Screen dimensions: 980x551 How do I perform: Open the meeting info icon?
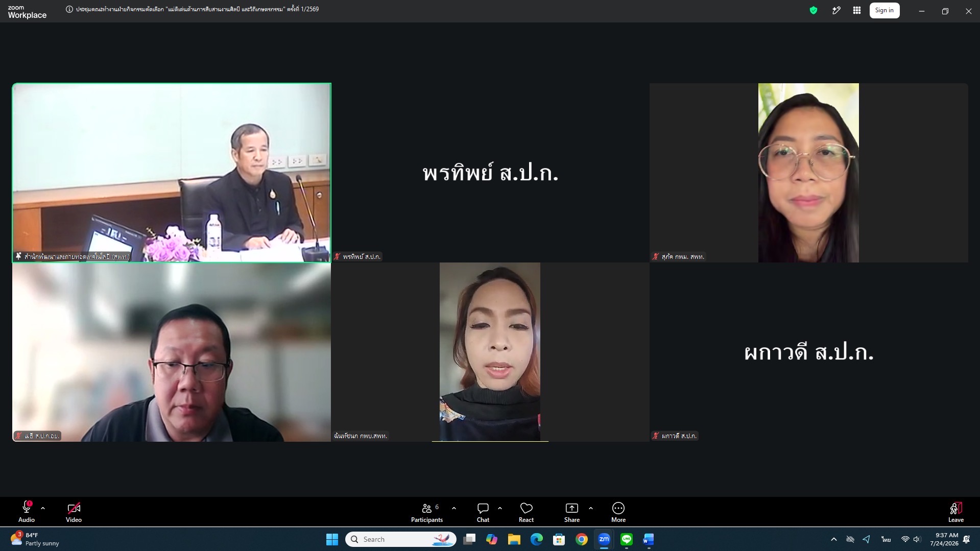(x=69, y=9)
